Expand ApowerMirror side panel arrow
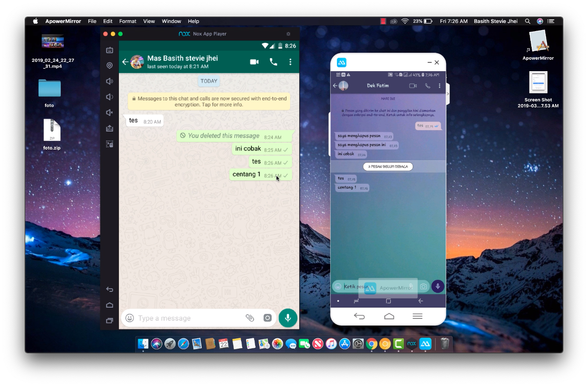Viewport: 588px width, 386px height. click(447, 94)
